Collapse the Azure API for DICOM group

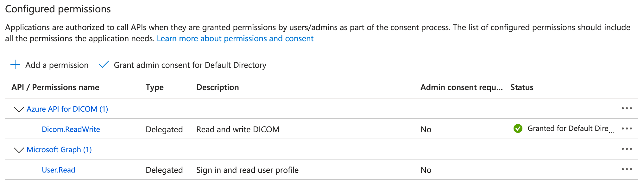(x=19, y=109)
